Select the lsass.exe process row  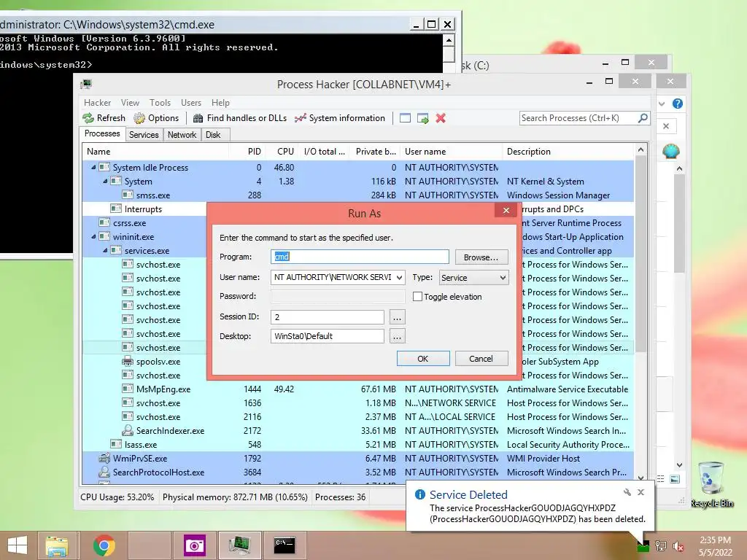pyautogui.click(x=357, y=444)
